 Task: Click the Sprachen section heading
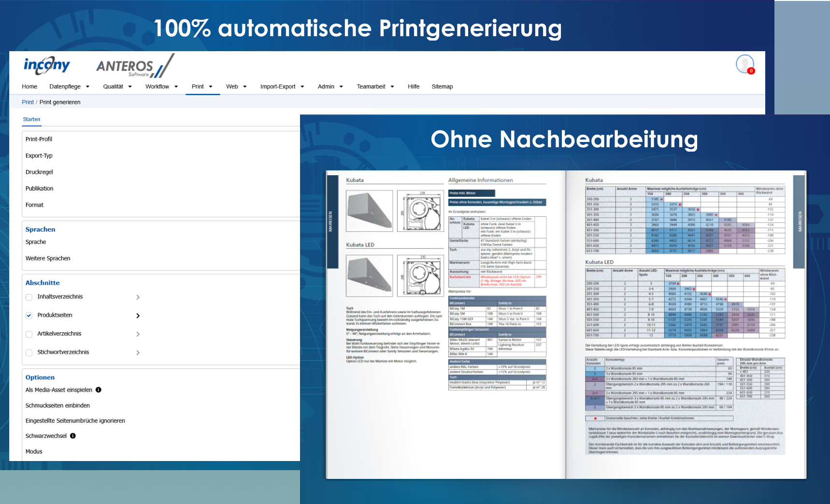(x=41, y=229)
